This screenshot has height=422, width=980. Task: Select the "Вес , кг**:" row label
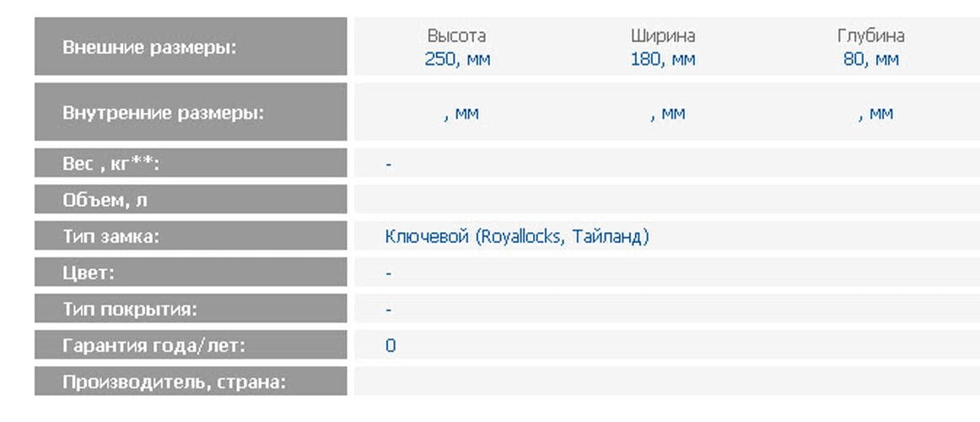coord(110,164)
